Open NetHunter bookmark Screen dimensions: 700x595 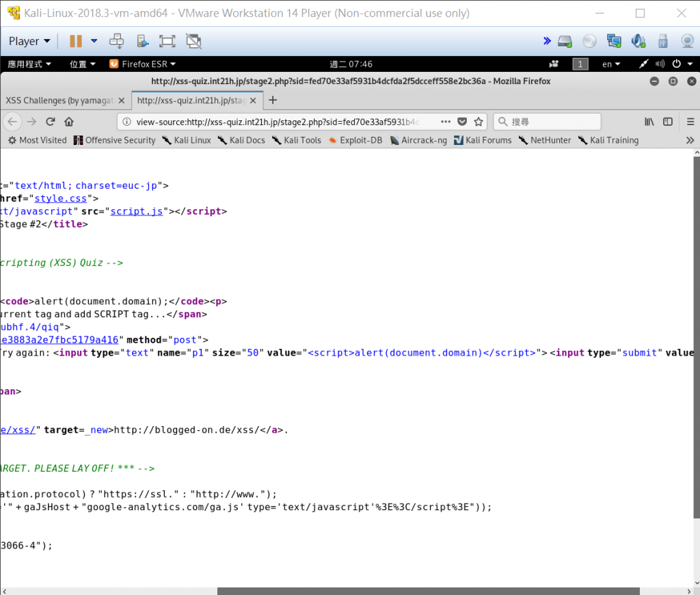click(545, 140)
